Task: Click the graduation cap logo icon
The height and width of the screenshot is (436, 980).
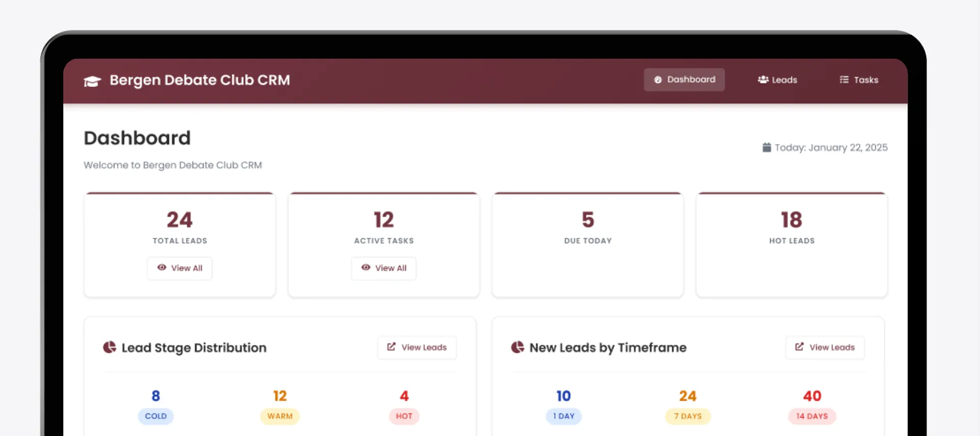Action: [93, 81]
